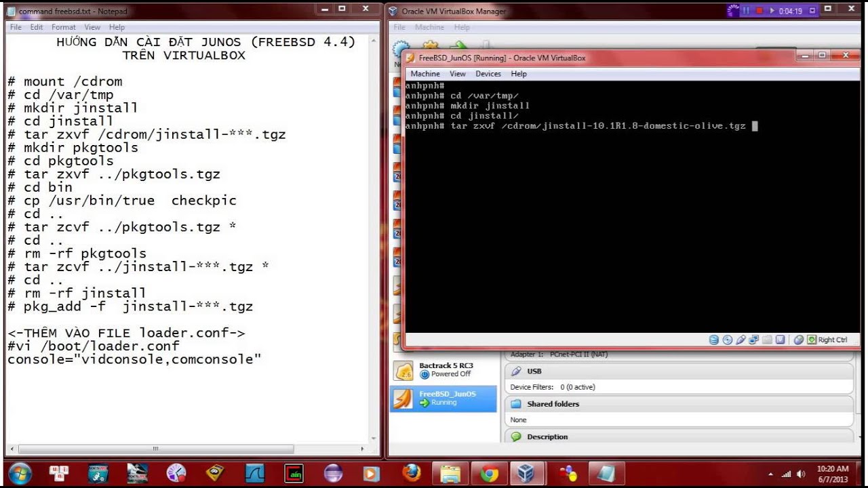
Task: Open the Devices menu of the VM window
Action: click(x=488, y=74)
